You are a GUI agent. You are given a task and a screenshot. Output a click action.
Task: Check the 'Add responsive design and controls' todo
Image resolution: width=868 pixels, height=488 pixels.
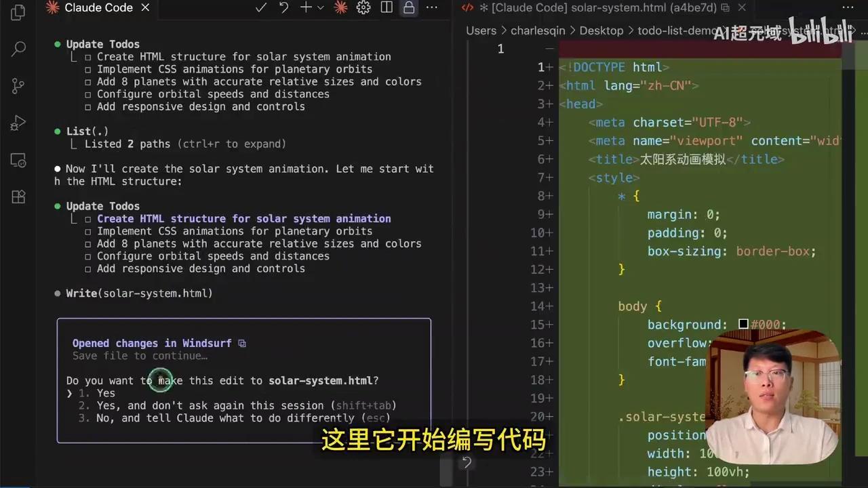tap(88, 268)
